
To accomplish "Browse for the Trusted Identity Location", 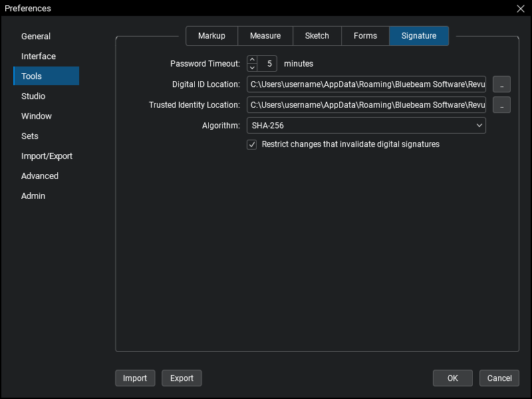I will click(x=502, y=104).
